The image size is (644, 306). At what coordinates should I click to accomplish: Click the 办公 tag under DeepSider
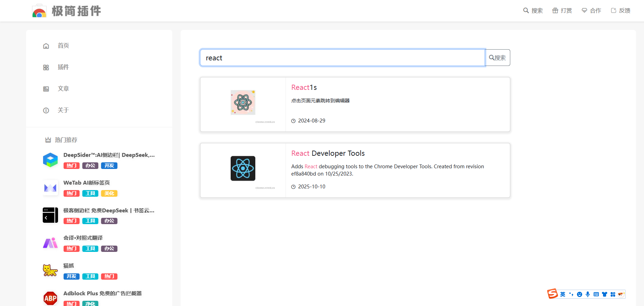point(90,165)
